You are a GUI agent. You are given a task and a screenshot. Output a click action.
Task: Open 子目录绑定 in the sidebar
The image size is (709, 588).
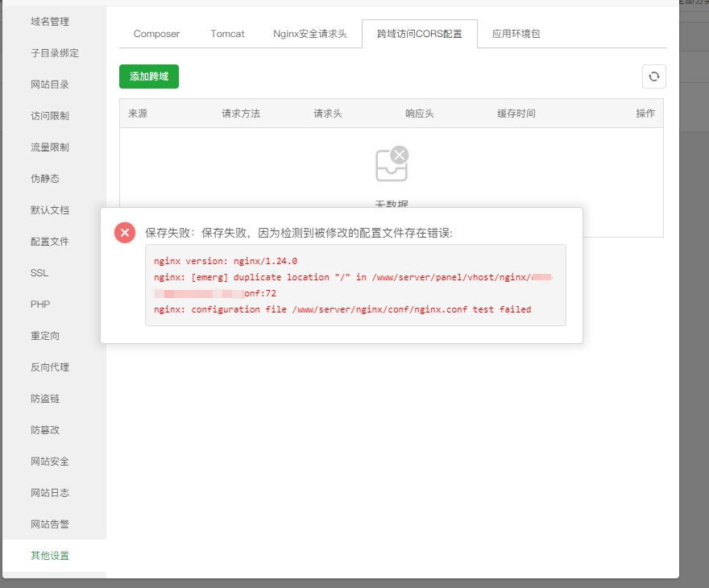54,53
